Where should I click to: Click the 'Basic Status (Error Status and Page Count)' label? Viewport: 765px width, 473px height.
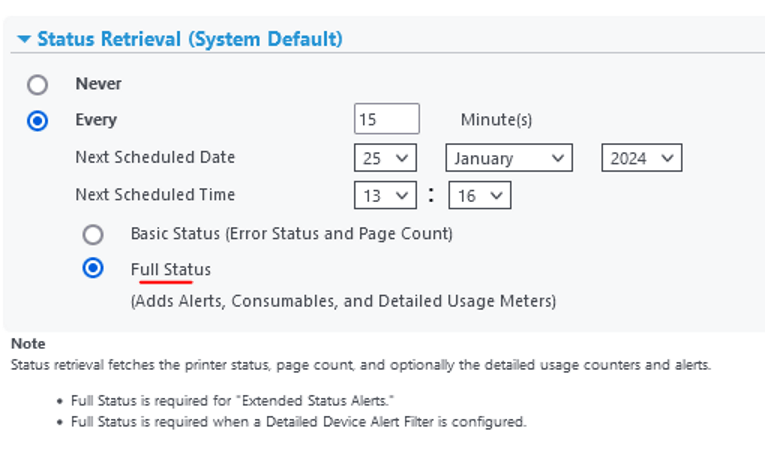click(291, 234)
